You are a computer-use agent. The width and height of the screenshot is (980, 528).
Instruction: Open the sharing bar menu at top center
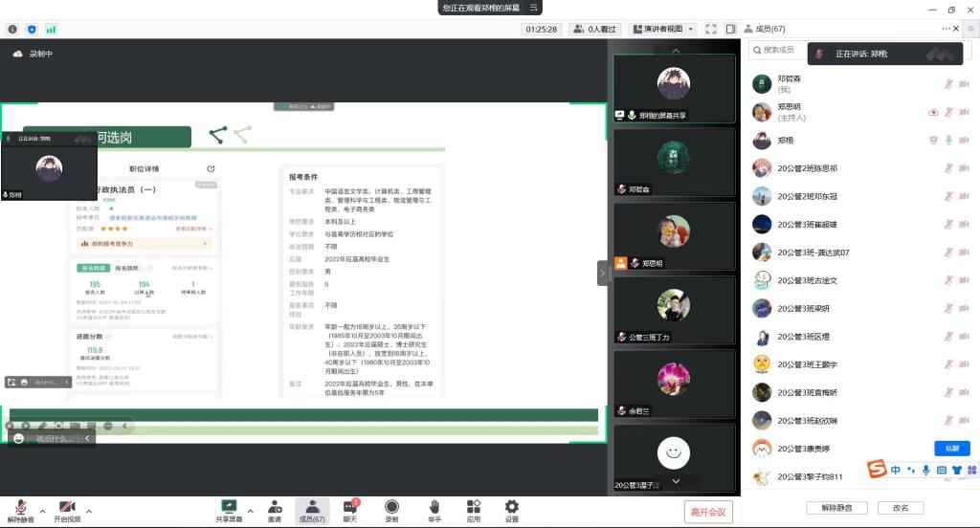534,8
